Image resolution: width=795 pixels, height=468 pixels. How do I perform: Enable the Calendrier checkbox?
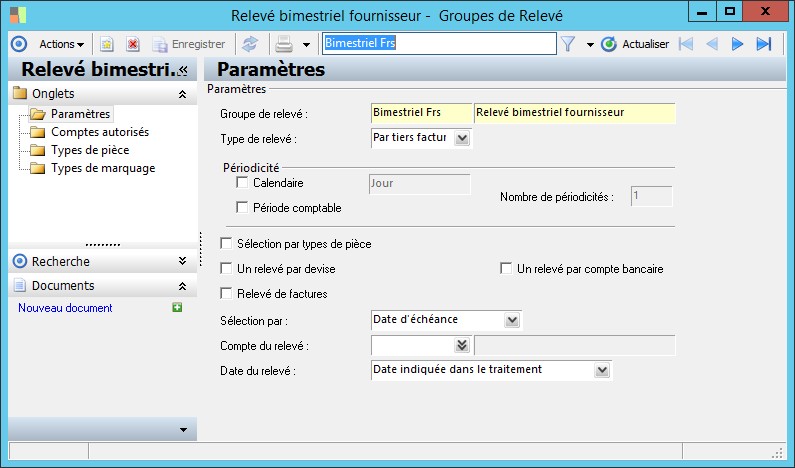pos(241,183)
